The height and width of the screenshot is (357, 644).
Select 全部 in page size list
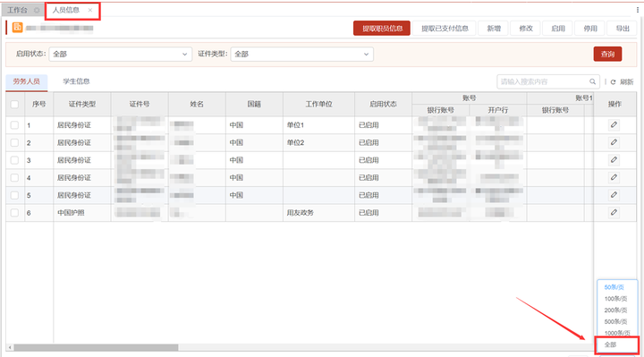[x=610, y=344]
